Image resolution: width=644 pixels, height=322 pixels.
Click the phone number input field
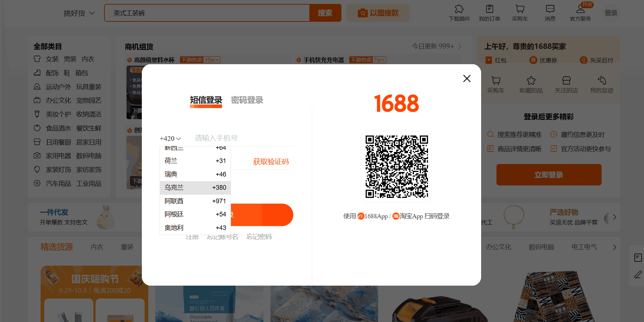tap(242, 138)
